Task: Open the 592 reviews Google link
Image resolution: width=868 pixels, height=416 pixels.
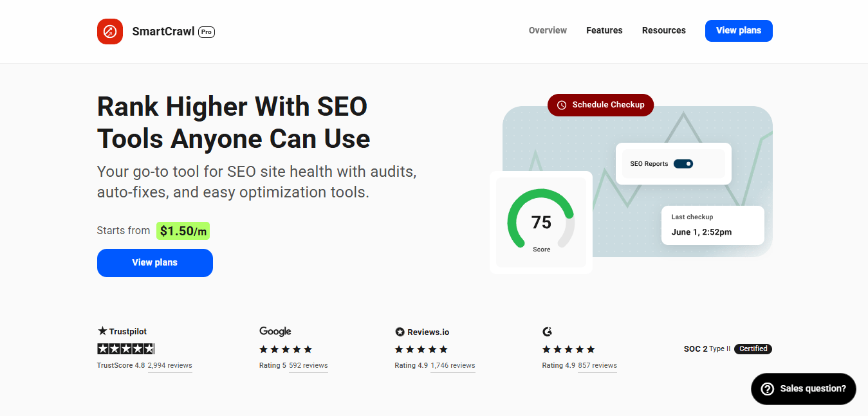Action: click(308, 365)
